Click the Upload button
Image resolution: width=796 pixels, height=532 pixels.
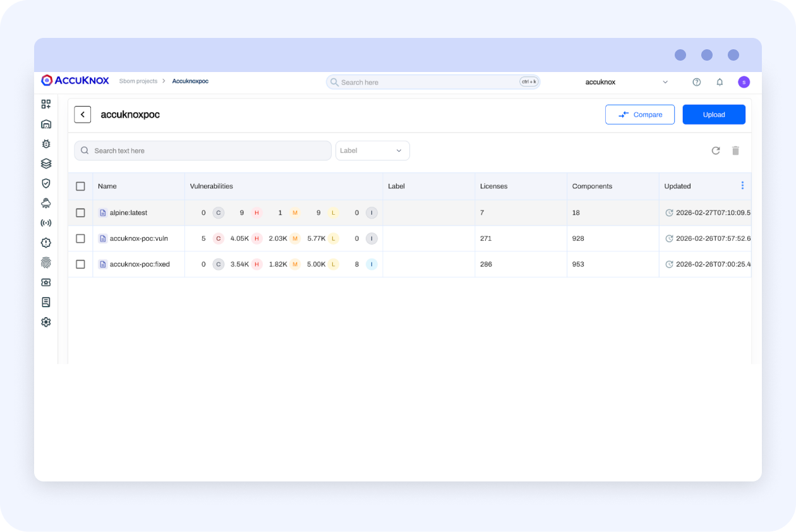714,114
